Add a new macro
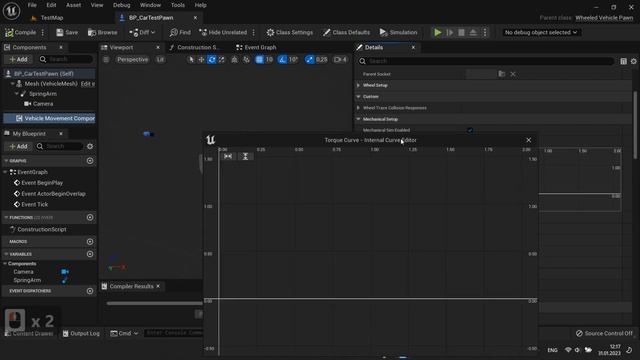Screen dimensions: 640x360 (90, 242)
